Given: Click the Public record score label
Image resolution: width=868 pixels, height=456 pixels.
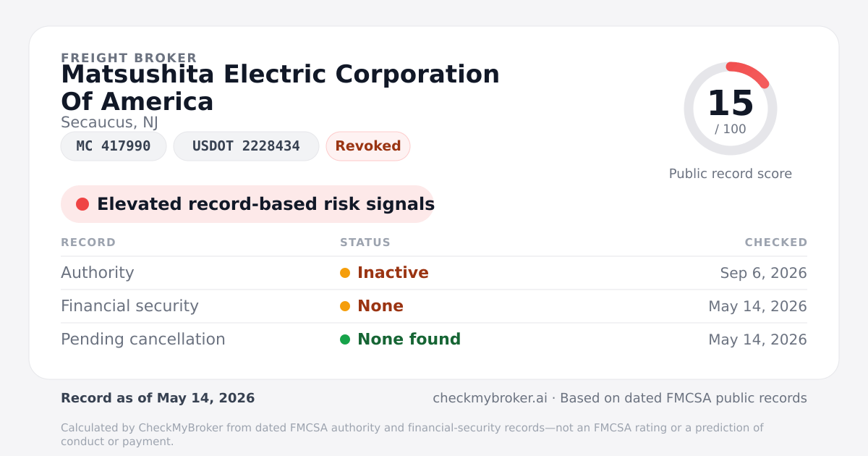Looking at the screenshot, I should (731, 174).
